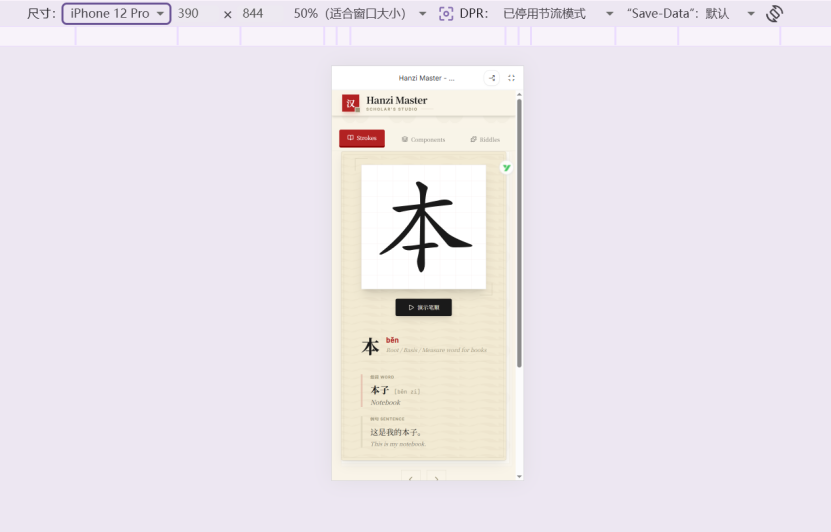
Task: Click the Hanzi Master title
Action: point(396,100)
